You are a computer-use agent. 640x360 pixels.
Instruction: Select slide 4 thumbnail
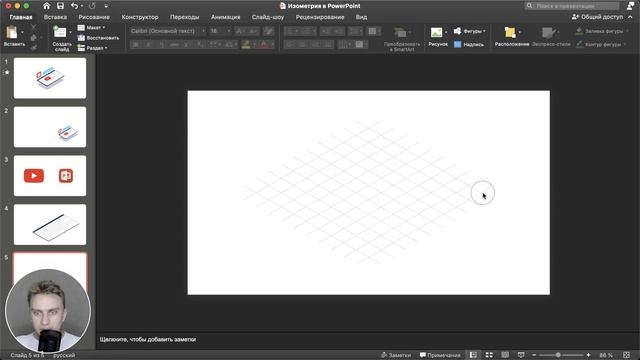(50, 224)
